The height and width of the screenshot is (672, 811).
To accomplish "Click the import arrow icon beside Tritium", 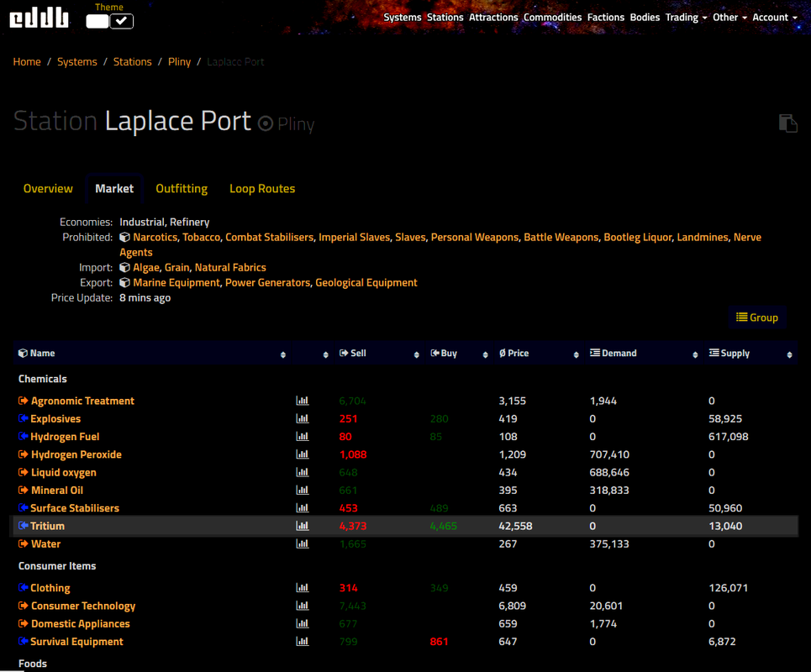I will coord(24,526).
